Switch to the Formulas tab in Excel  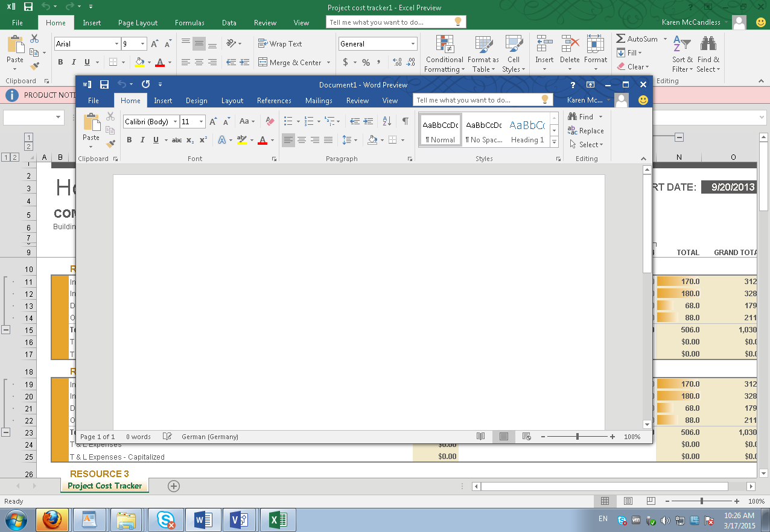point(189,23)
